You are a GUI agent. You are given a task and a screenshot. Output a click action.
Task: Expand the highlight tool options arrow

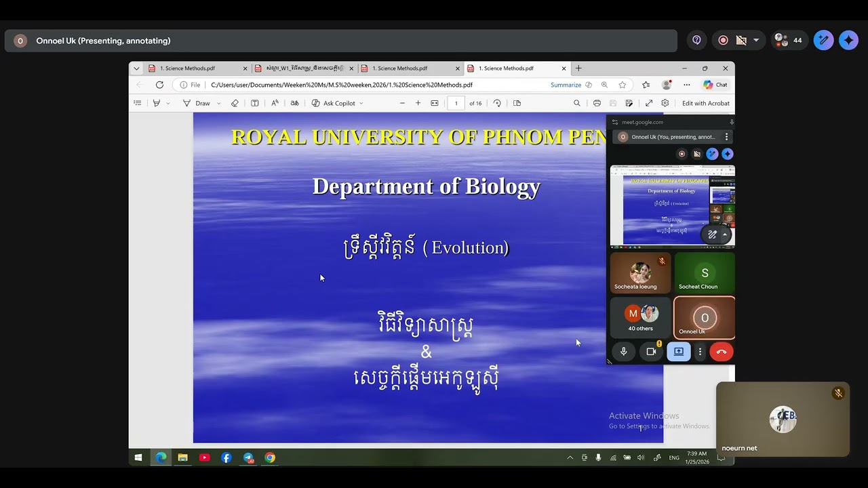point(168,103)
